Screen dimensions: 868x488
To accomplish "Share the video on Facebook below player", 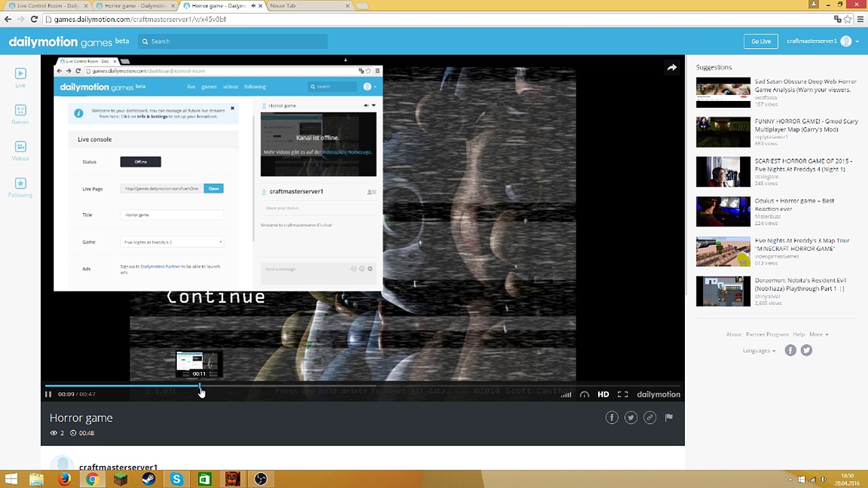I will click(x=612, y=418).
